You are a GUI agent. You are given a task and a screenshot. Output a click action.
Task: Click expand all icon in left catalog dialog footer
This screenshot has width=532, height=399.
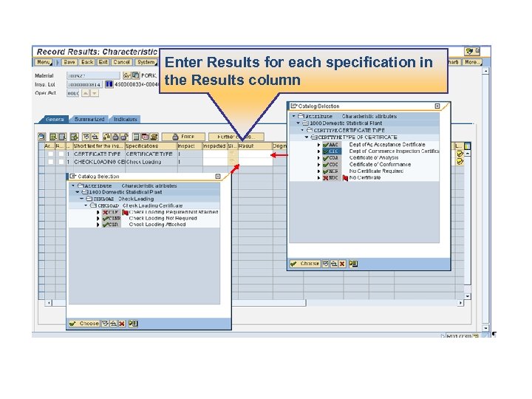(105, 324)
